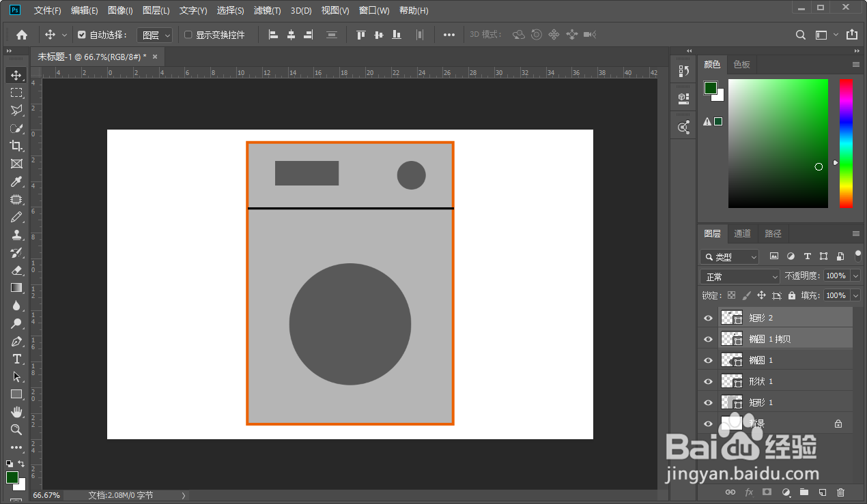Click the create new group folder icon
The width and height of the screenshot is (867, 504).
click(x=804, y=492)
